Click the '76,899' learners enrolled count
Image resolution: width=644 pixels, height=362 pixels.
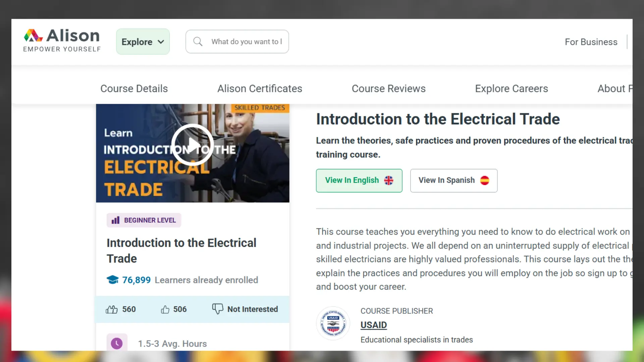tap(136, 280)
